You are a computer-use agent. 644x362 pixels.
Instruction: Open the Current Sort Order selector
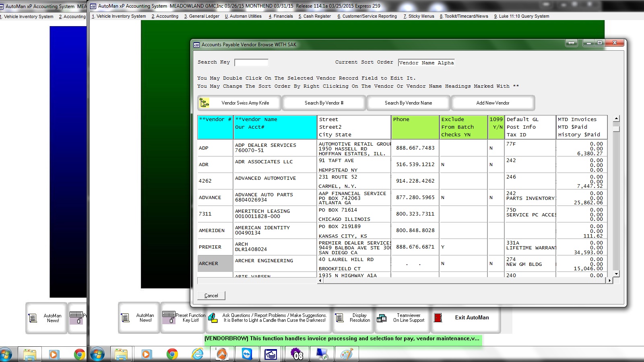pos(426,63)
